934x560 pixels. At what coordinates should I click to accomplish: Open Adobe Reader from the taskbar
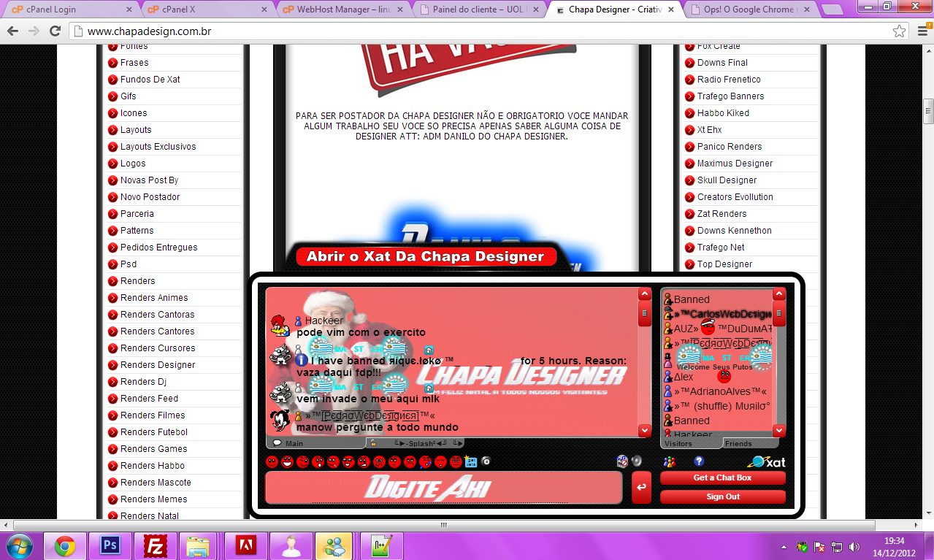click(245, 545)
